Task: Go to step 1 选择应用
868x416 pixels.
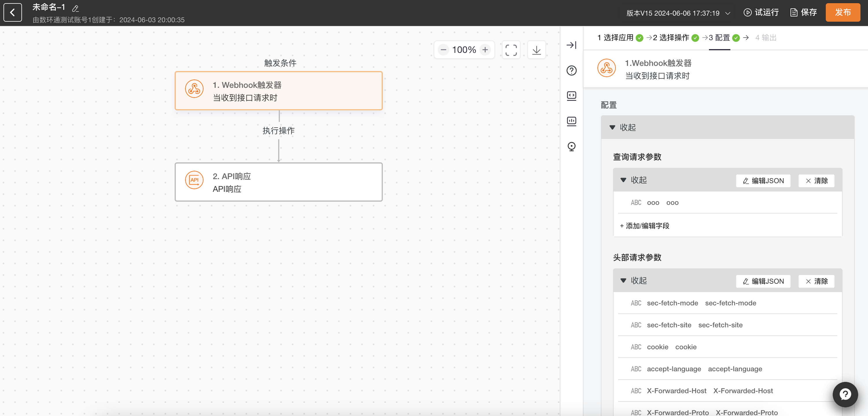Action: click(620, 38)
